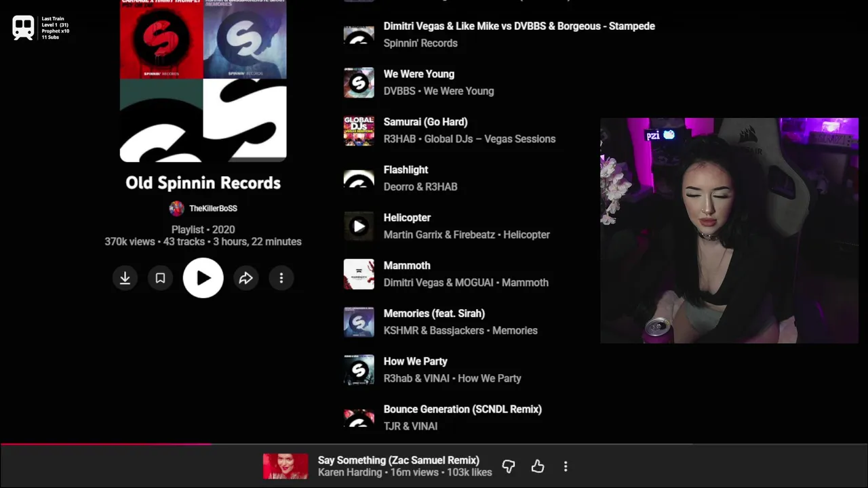This screenshot has width=868, height=488.
Task: Download the Old Spinnin Records playlist
Action: [125, 278]
